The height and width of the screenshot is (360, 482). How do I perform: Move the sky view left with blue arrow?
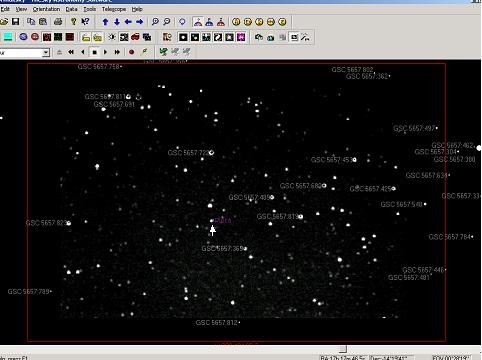(128, 22)
